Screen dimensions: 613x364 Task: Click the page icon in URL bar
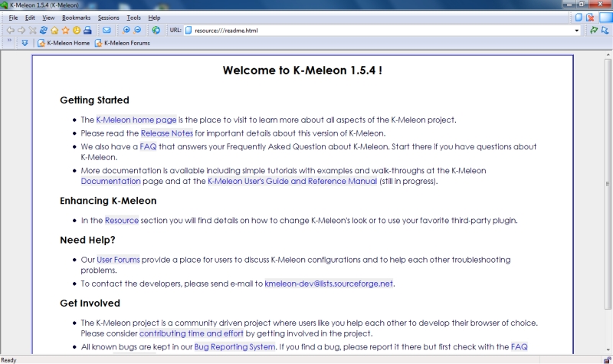[188, 30]
